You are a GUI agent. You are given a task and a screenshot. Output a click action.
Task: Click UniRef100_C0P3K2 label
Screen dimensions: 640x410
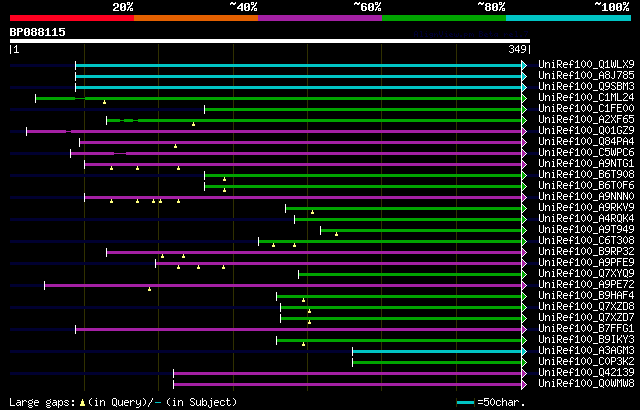[x=586, y=362]
